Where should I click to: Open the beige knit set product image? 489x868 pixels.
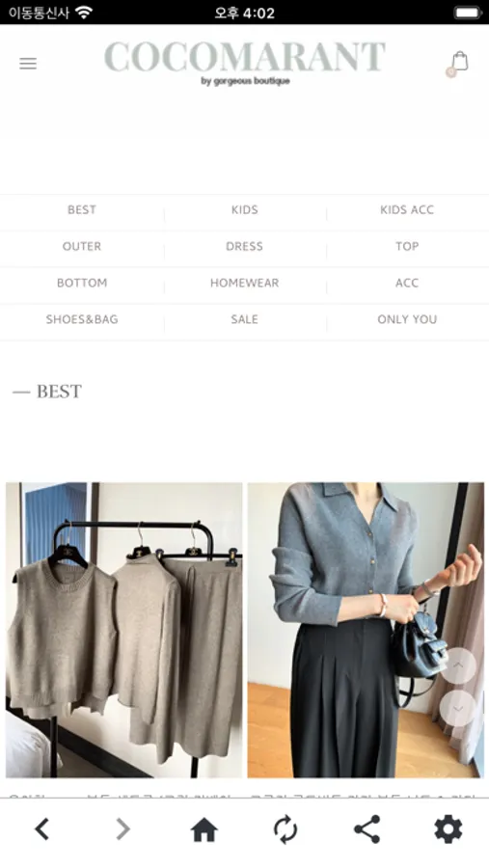click(x=124, y=630)
